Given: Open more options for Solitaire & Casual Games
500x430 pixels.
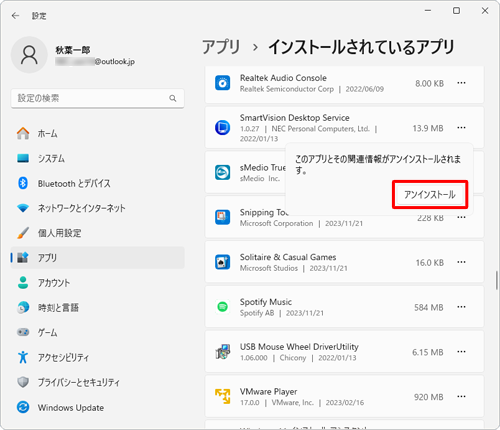Looking at the screenshot, I should click(x=461, y=262).
